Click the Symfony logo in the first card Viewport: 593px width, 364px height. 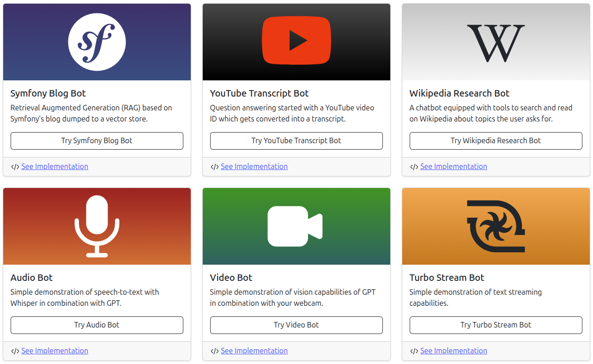97,42
